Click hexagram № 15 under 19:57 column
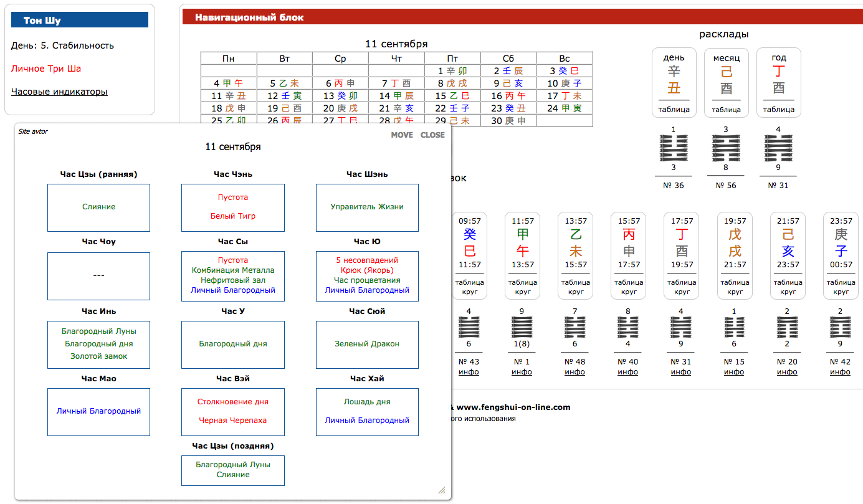This screenshot has height=504, width=863. pos(734,328)
